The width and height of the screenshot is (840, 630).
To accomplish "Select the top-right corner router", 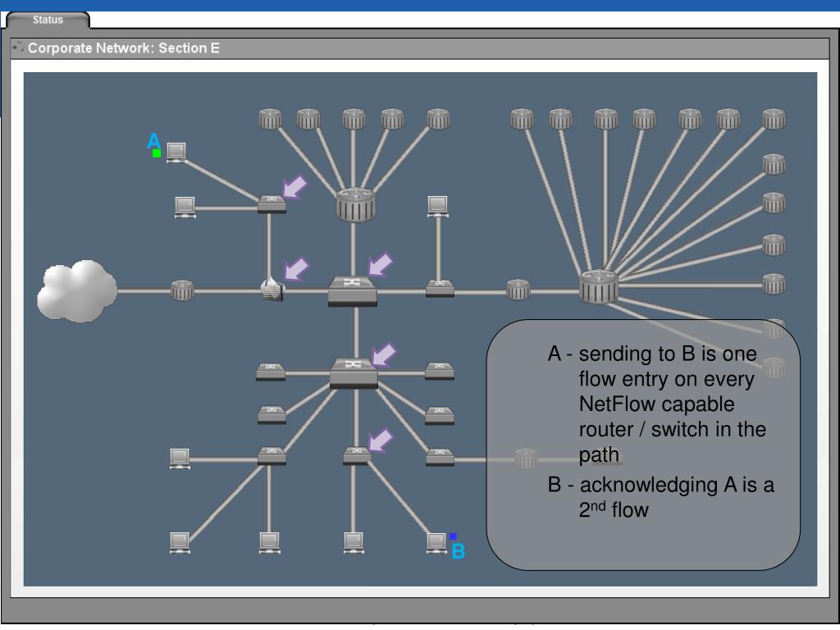I will click(774, 119).
